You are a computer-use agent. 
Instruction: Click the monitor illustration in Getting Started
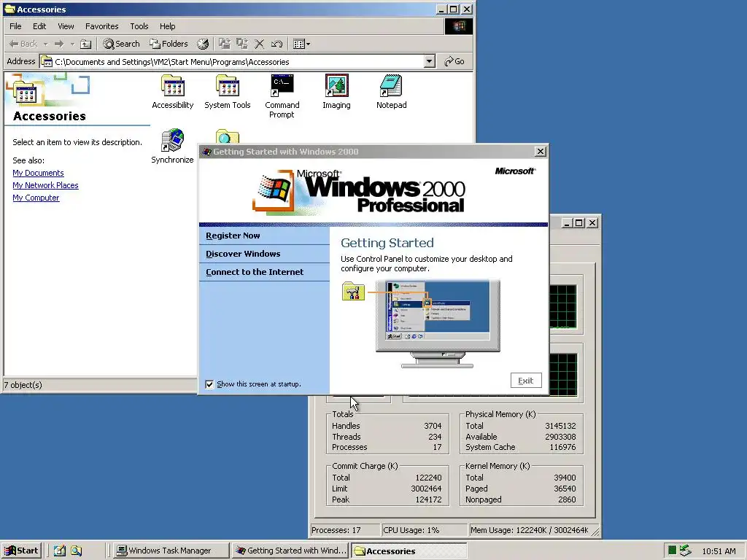pos(438,324)
